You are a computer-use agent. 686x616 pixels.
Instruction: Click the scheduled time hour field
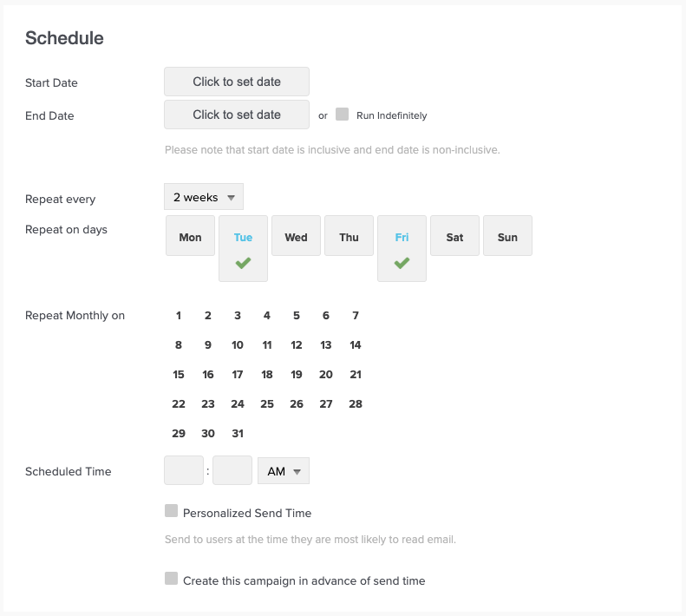pyautogui.click(x=184, y=470)
